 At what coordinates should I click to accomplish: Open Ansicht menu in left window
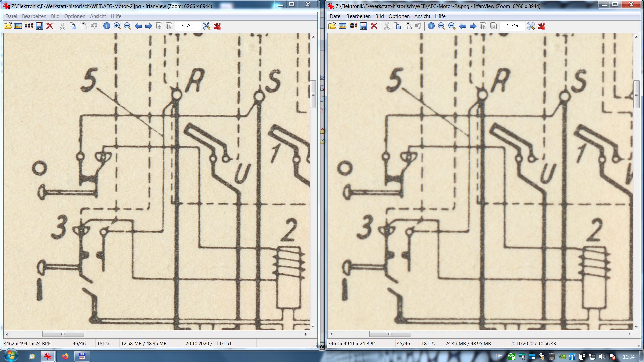[98, 16]
